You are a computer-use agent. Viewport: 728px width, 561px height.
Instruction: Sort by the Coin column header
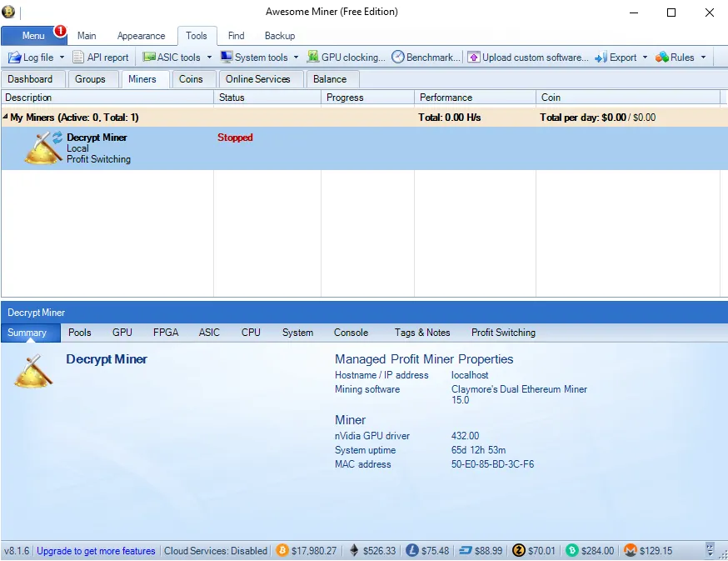coord(628,98)
